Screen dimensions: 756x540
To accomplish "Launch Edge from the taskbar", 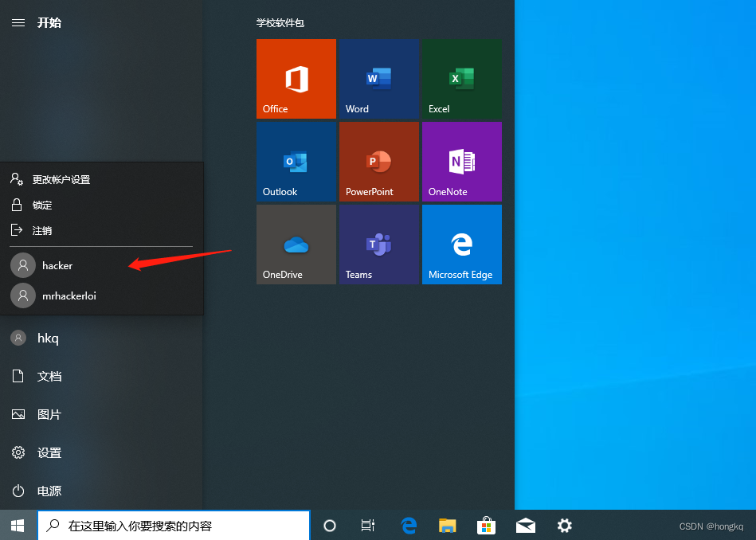I will (x=409, y=525).
